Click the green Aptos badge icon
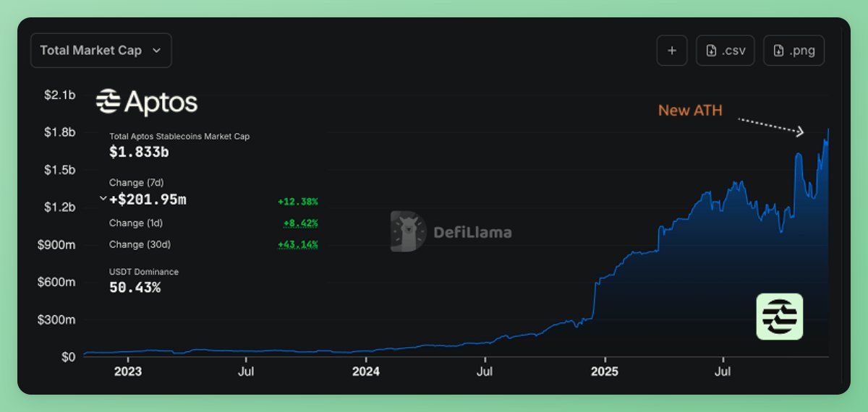The image size is (868, 412). [x=779, y=317]
